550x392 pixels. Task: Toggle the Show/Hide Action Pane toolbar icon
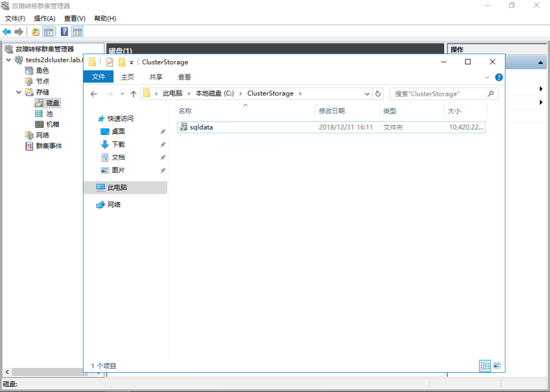(76, 31)
